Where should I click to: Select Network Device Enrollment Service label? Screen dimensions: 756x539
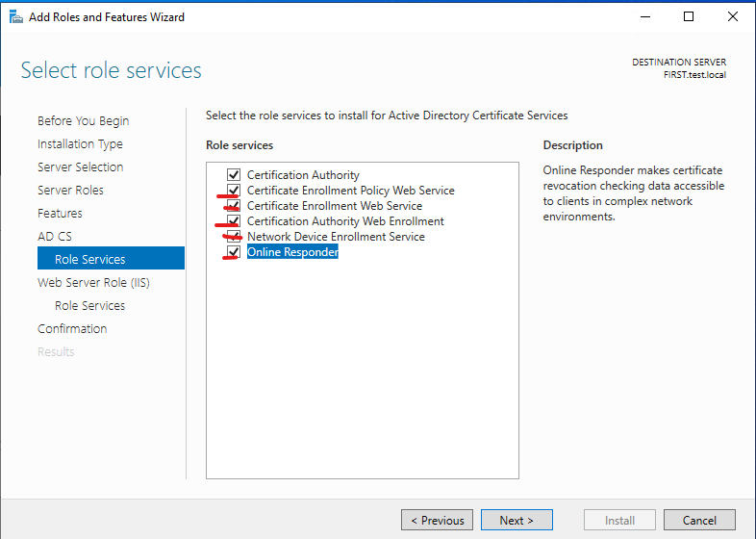pos(336,237)
